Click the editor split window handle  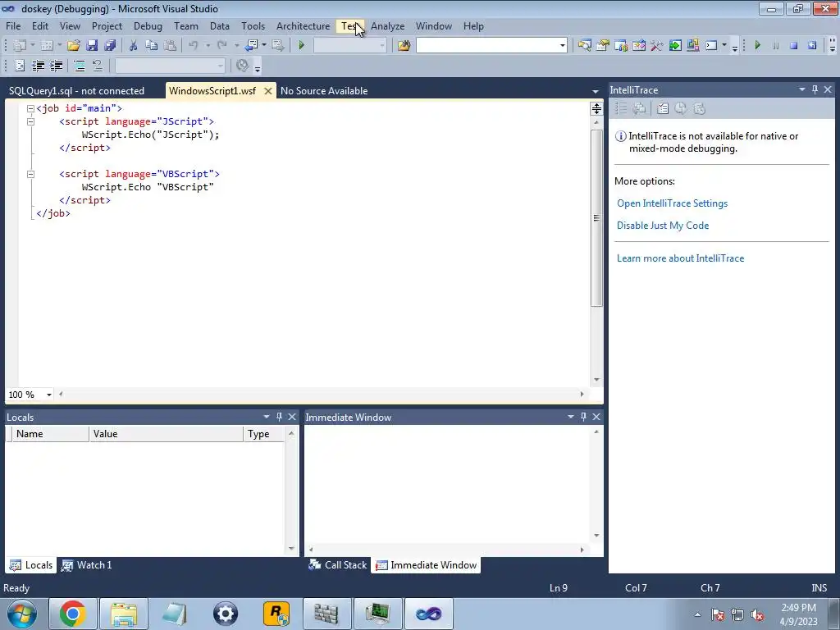coord(596,109)
